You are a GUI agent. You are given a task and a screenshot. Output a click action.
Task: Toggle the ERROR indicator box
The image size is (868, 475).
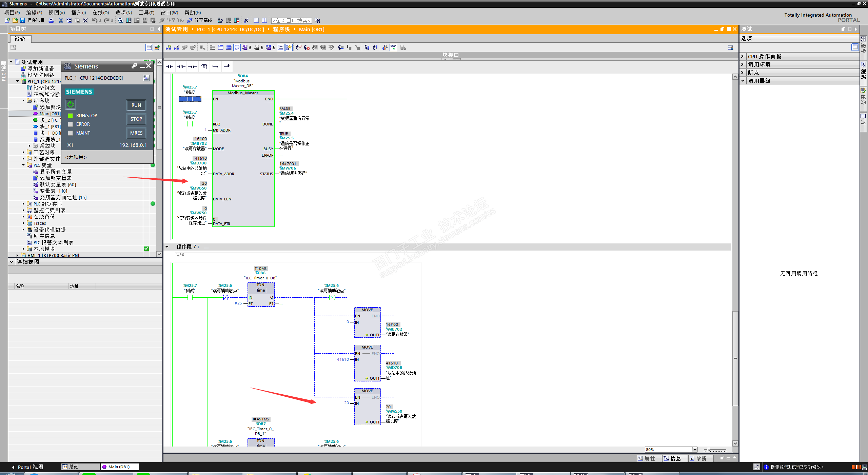click(71, 124)
